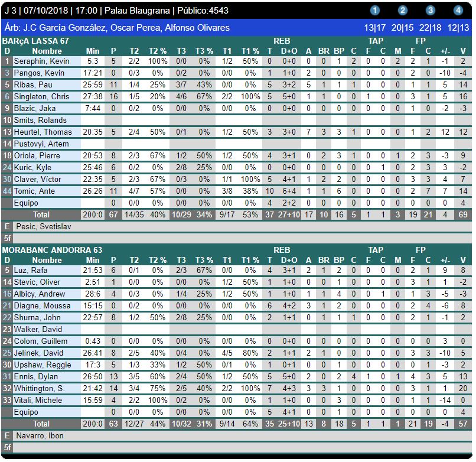Open player Ribas, Pau
This screenshot has width=476, height=462.
coord(33,84)
